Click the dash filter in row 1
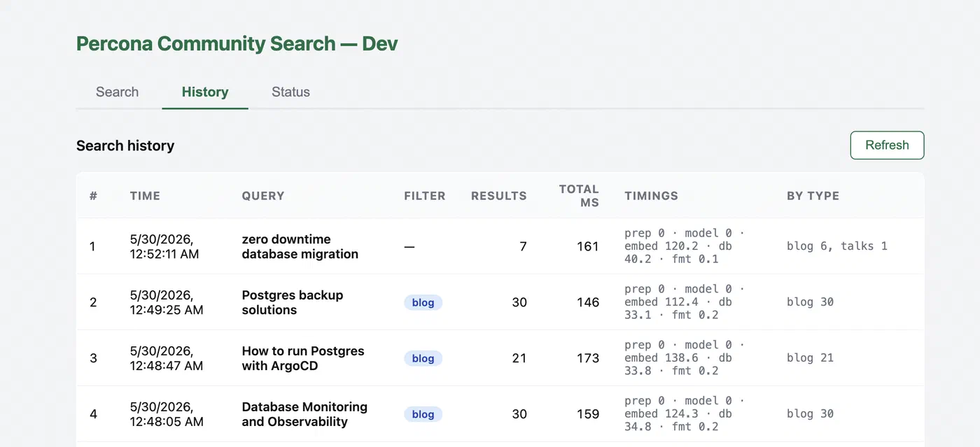This screenshot has width=980, height=447. pos(409,246)
